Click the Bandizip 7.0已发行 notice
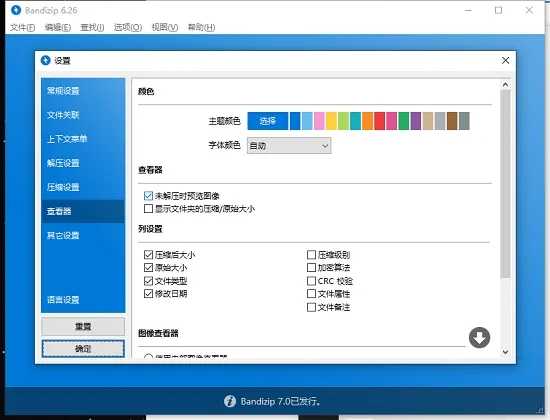 pos(280,401)
